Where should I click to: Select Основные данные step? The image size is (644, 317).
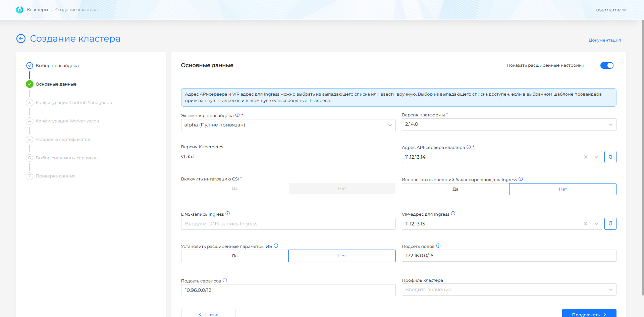(x=56, y=84)
